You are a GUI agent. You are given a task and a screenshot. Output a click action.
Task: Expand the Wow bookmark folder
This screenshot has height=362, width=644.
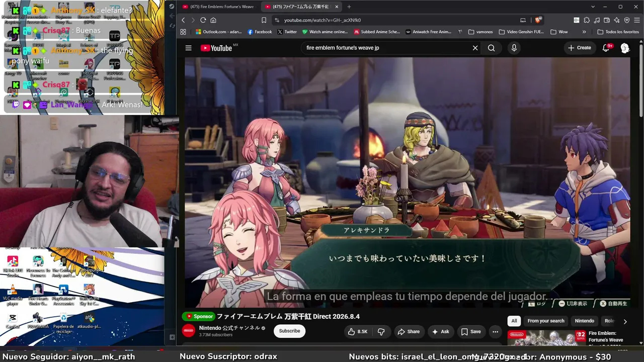[x=559, y=32]
